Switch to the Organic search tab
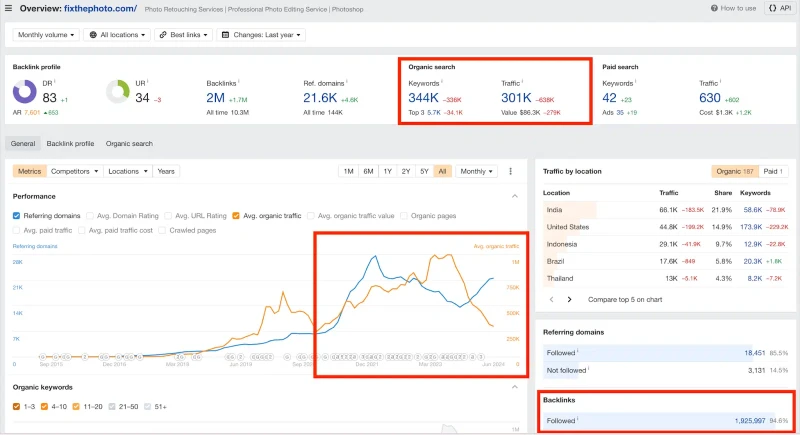The image size is (800, 435). click(x=129, y=144)
